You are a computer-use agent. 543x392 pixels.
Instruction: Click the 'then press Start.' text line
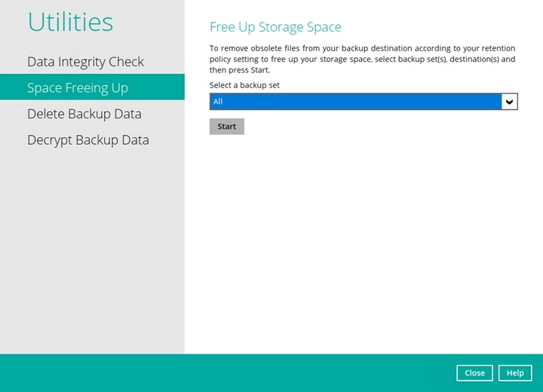240,70
